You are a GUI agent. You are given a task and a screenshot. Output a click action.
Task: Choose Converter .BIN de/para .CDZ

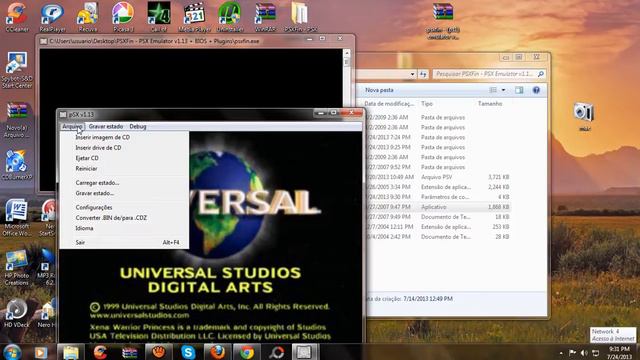point(124,218)
